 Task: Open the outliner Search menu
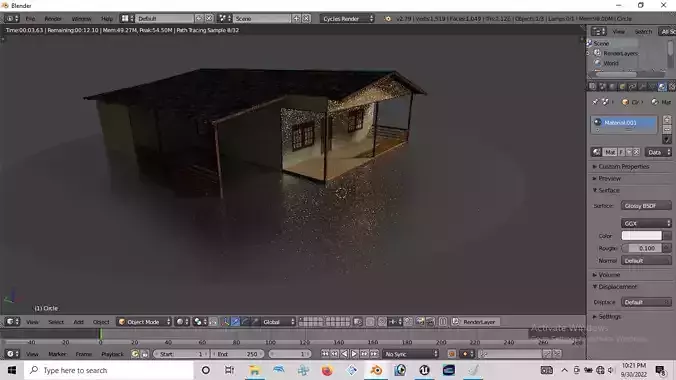[643, 31]
